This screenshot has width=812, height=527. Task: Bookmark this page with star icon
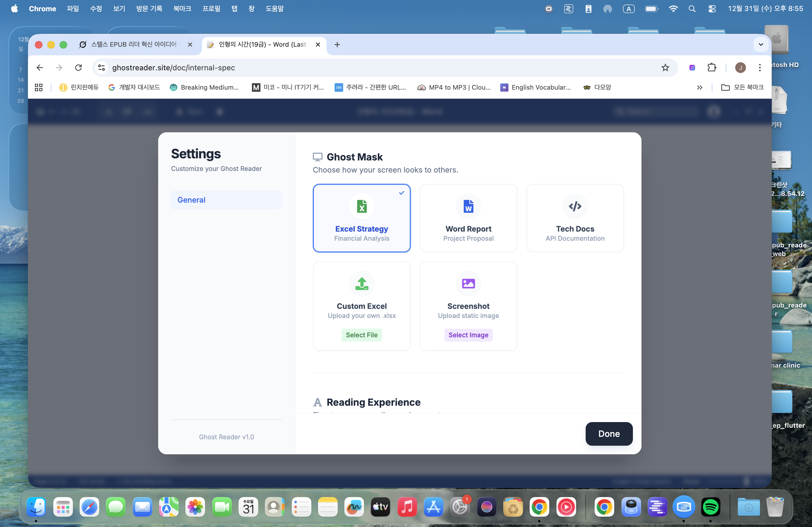(x=665, y=68)
